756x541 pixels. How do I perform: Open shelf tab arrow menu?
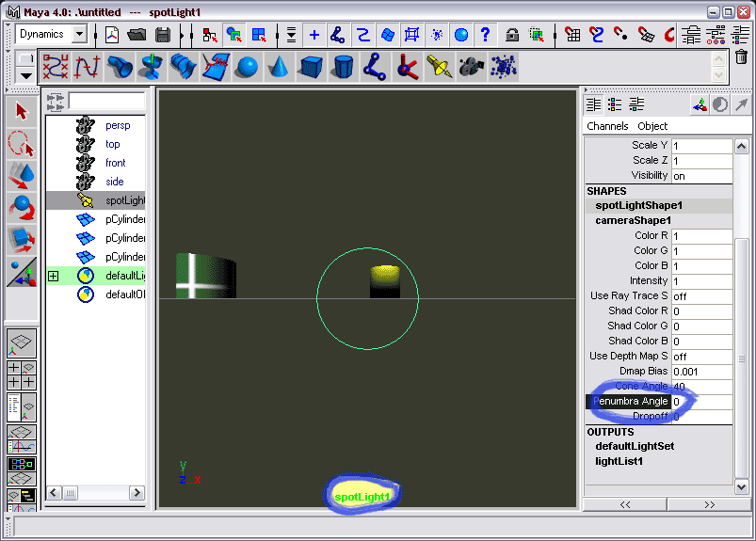coord(25,75)
